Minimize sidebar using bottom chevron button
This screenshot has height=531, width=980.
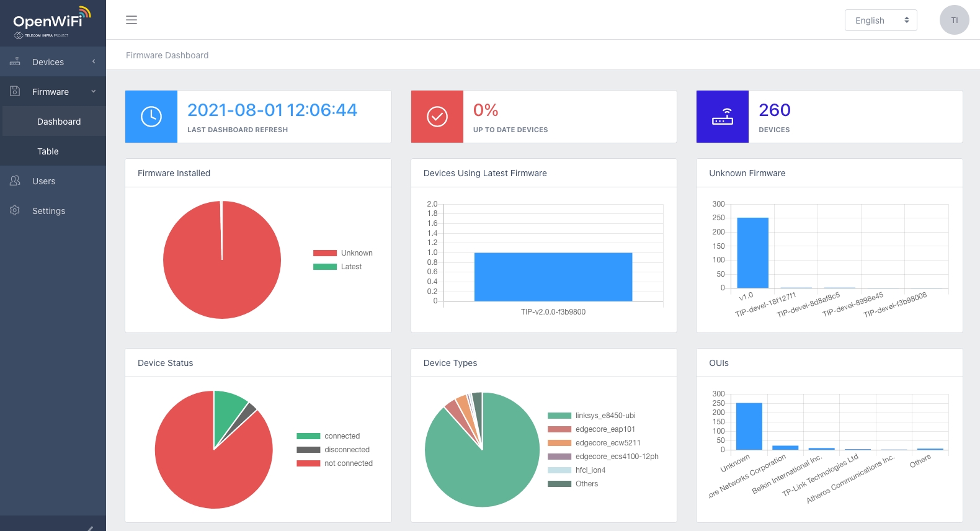pyautogui.click(x=90, y=527)
